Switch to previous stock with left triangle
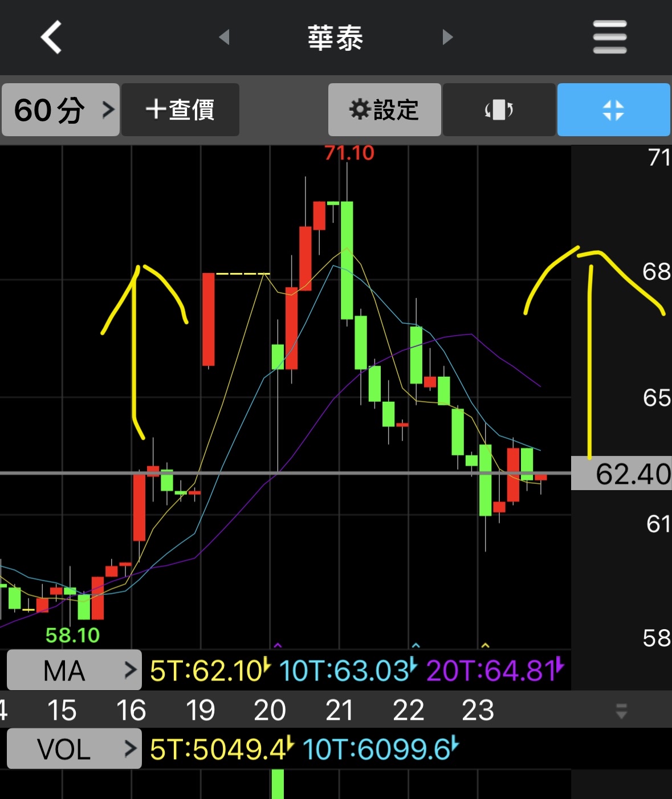 pyautogui.click(x=224, y=37)
